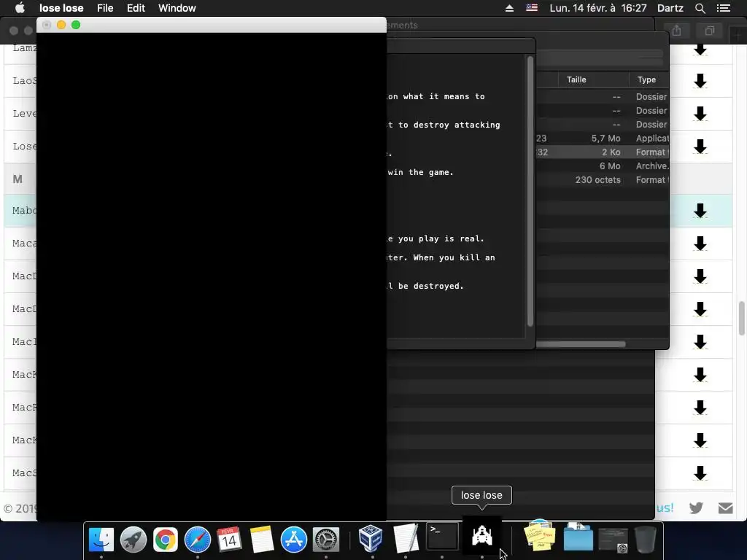Open Safari from the Dock

[x=197, y=540]
